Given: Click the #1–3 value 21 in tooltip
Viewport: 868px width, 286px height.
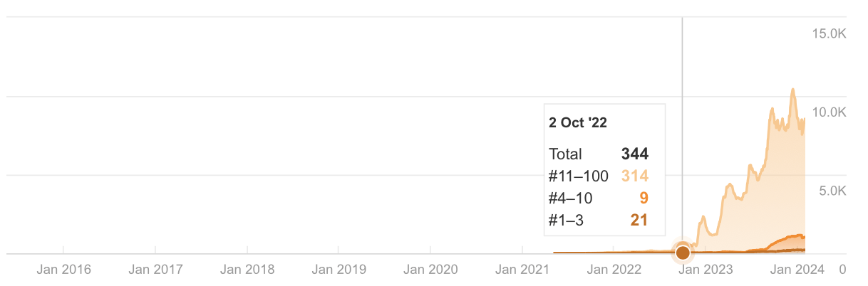Looking at the screenshot, I should 639,220.
